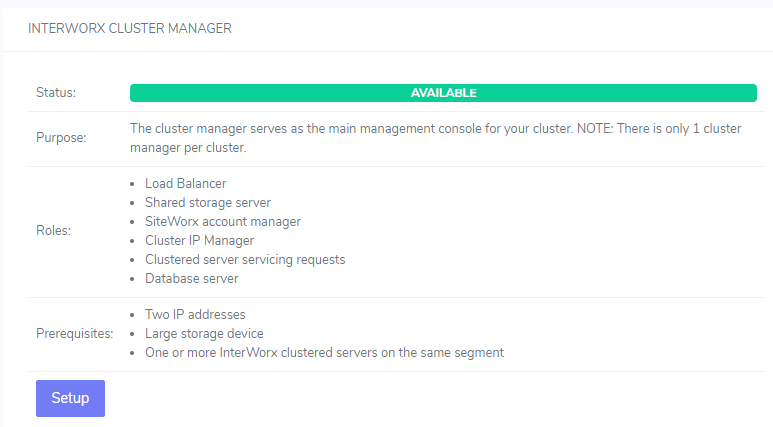Click Clustered server servicing requests item

(x=245, y=259)
